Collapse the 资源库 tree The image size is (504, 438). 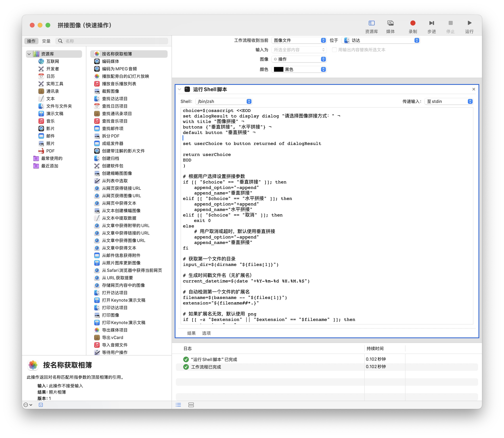29,54
